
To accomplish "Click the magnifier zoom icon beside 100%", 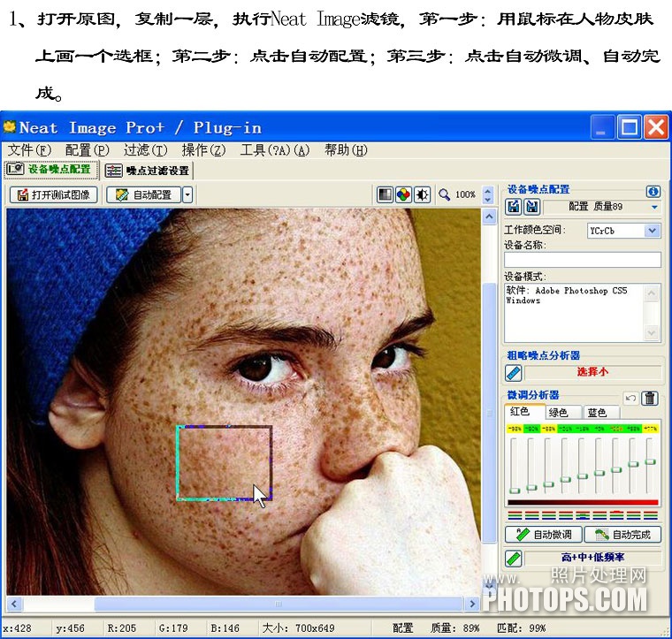I will pos(444,194).
